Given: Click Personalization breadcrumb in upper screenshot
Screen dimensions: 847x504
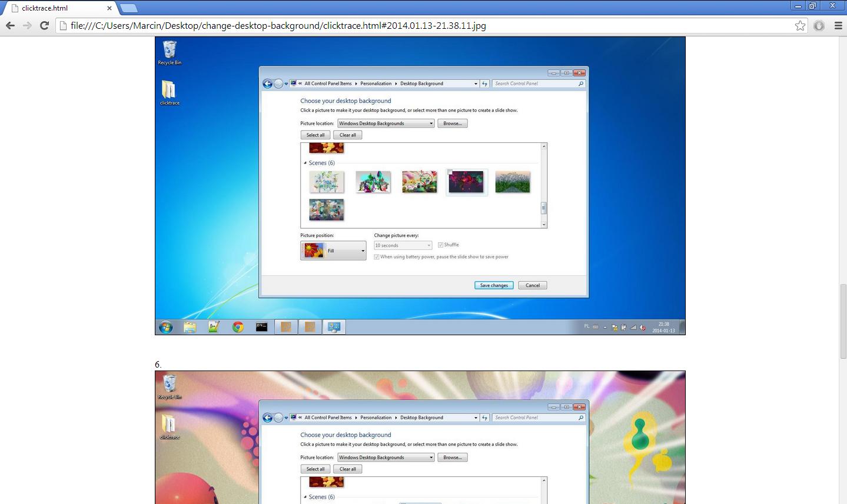Looking at the screenshot, I should point(376,84).
